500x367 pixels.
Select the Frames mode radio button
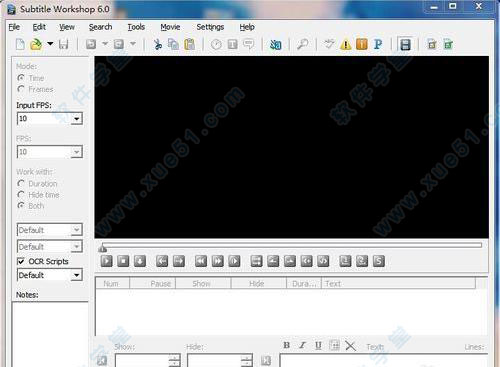click(x=21, y=89)
